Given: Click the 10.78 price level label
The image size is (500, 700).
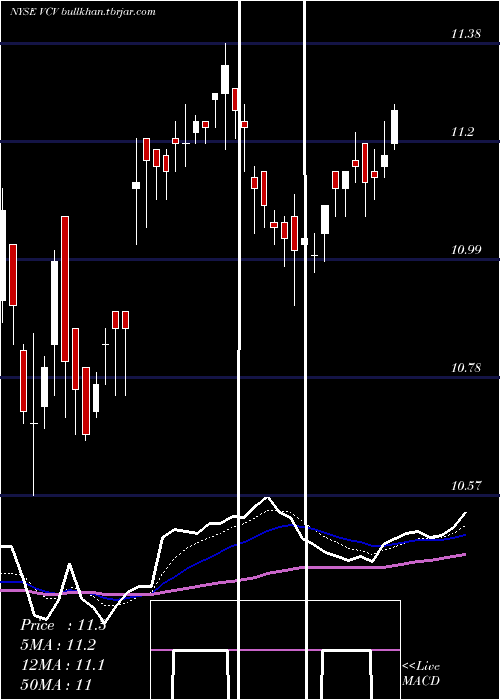Looking at the screenshot, I should [x=466, y=368].
